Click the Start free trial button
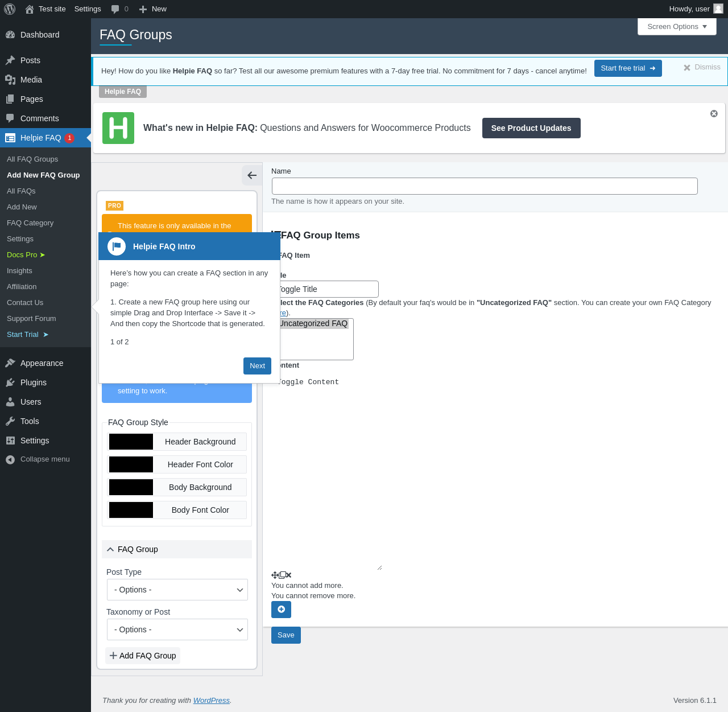The width and height of the screenshot is (728, 712). [x=628, y=68]
